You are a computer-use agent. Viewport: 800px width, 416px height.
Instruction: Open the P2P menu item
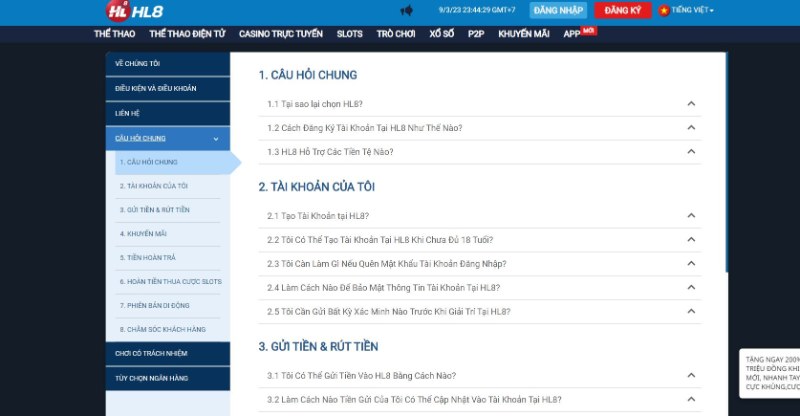pyautogui.click(x=476, y=34)
